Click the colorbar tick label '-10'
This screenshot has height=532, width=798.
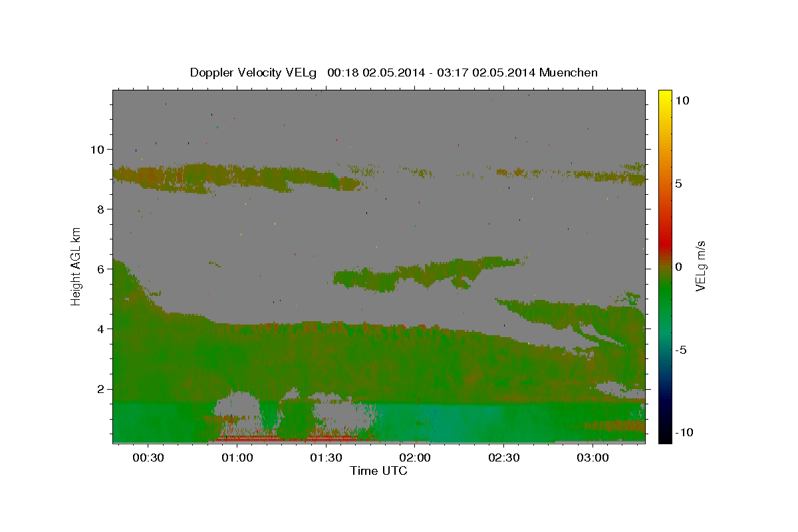click(684, 433)
